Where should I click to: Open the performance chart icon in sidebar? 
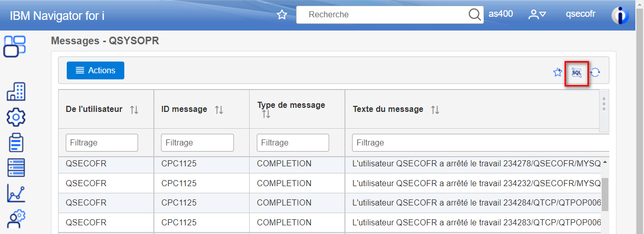(x=16, y=193)
